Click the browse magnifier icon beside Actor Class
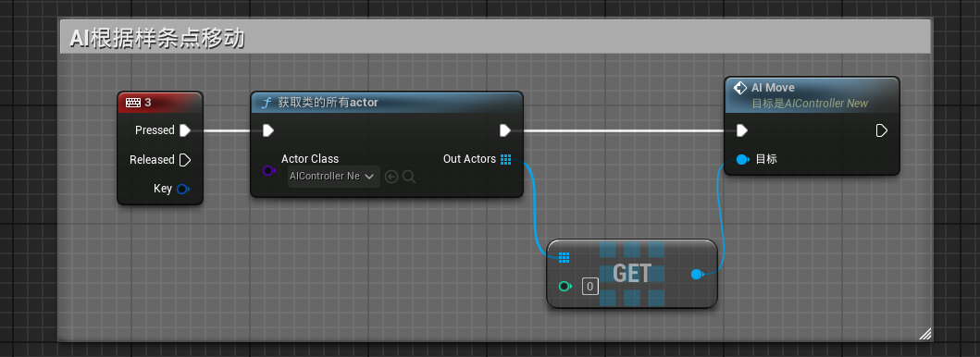This screenshot has height=357, width=980. point(409,177)
